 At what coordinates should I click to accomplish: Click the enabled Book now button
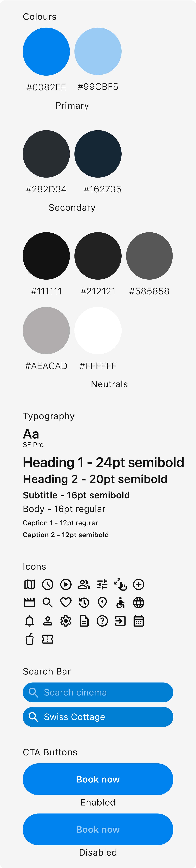tap(98, 779)
